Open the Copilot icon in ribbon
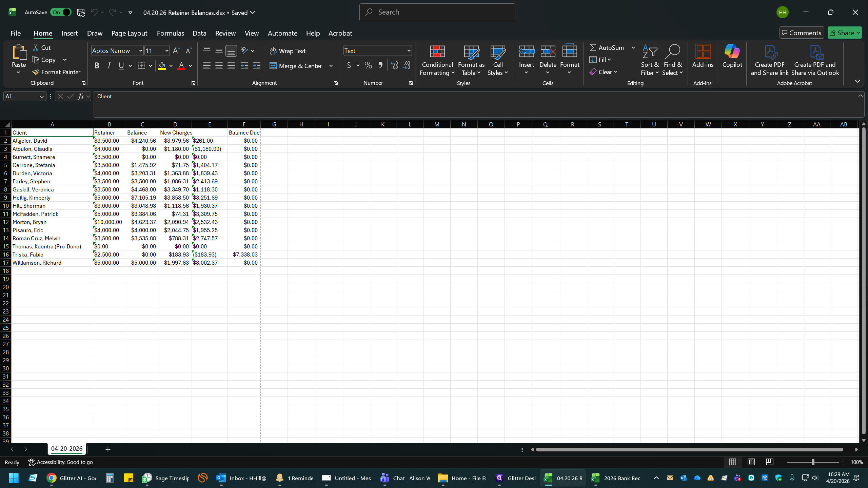Viewport: 868px width, 488px height. tap(732, 52)
